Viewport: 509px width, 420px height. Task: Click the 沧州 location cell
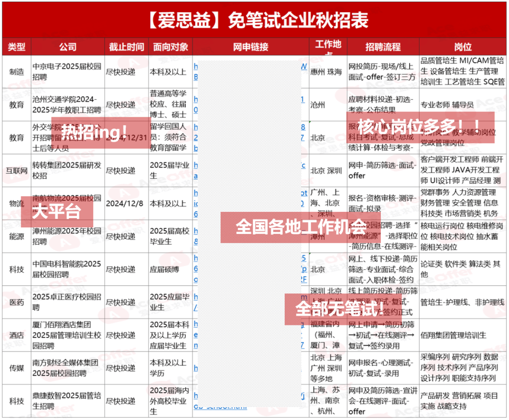point(328,105)
